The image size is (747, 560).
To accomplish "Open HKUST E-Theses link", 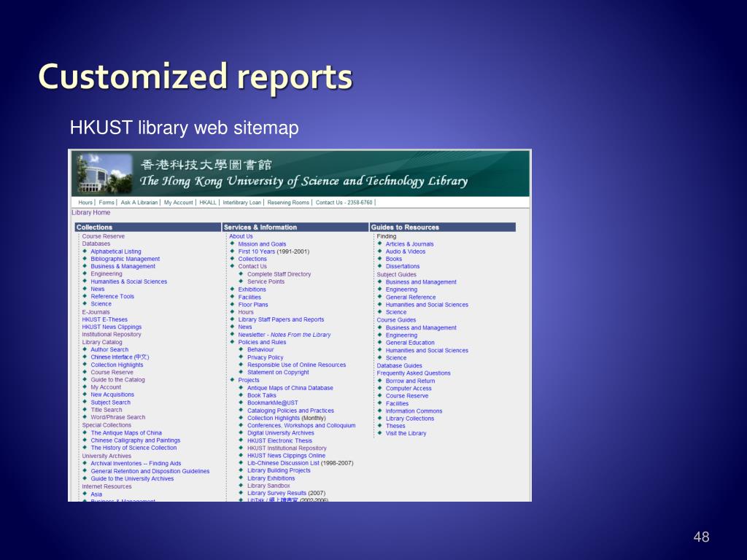I will click(x=105, y=319).
